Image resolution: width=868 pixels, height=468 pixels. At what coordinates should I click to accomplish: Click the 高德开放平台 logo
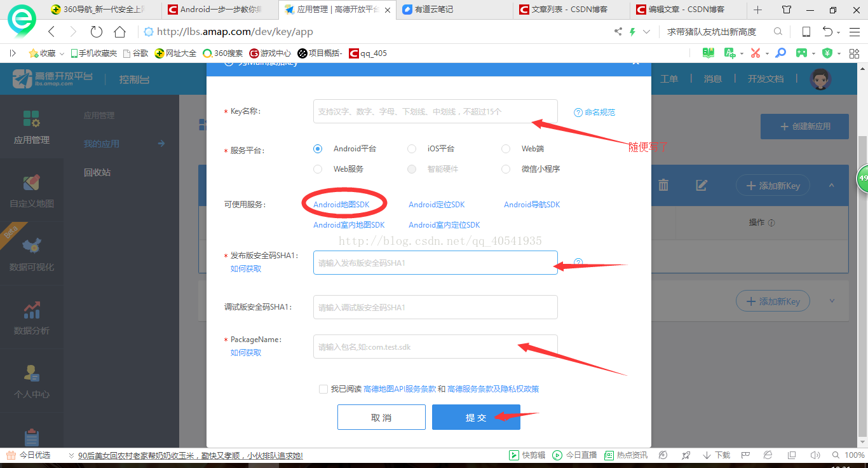[53, 79]
